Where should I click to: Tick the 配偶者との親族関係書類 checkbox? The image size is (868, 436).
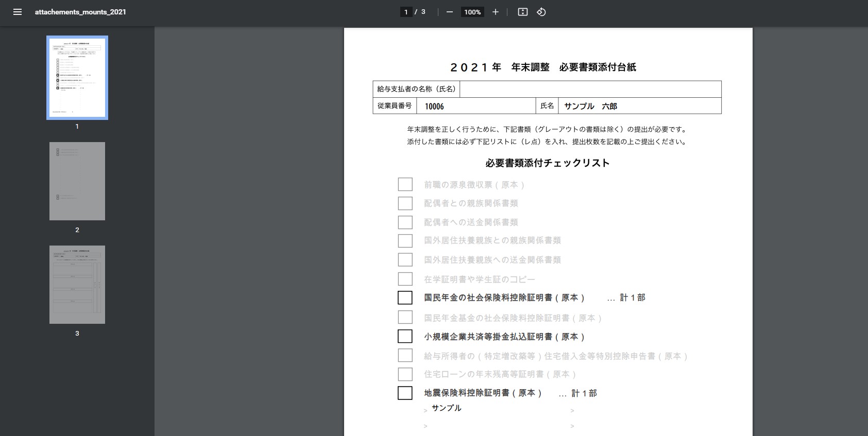coord(405,203)
